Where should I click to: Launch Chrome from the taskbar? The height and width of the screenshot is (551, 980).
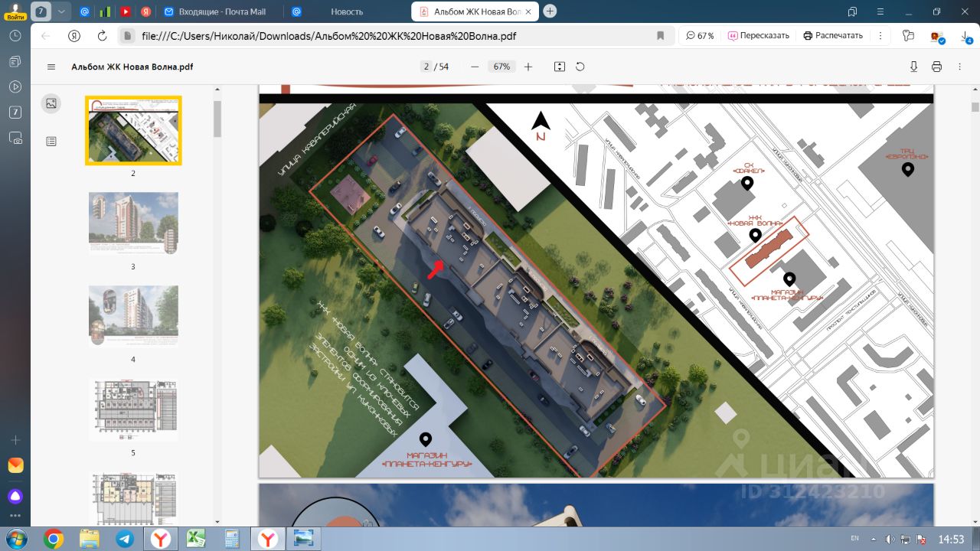[x=53, y=539]
